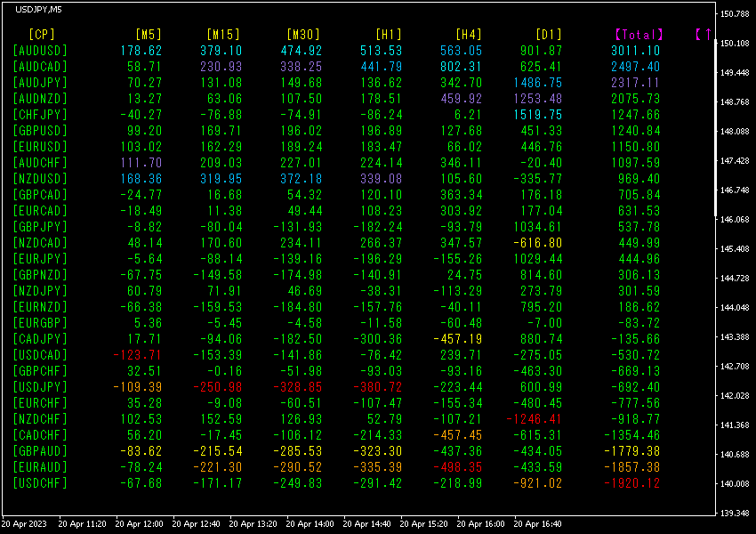Click the red USDCHF total -1920.12
The width and height of the screenshot is (756, 534).
631,483
